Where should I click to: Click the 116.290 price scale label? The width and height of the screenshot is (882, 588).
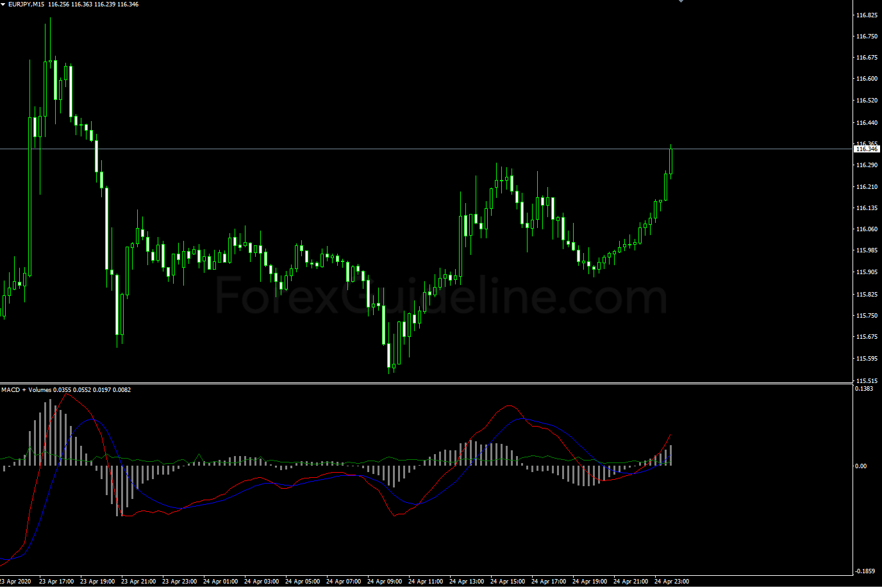point(867,165)
